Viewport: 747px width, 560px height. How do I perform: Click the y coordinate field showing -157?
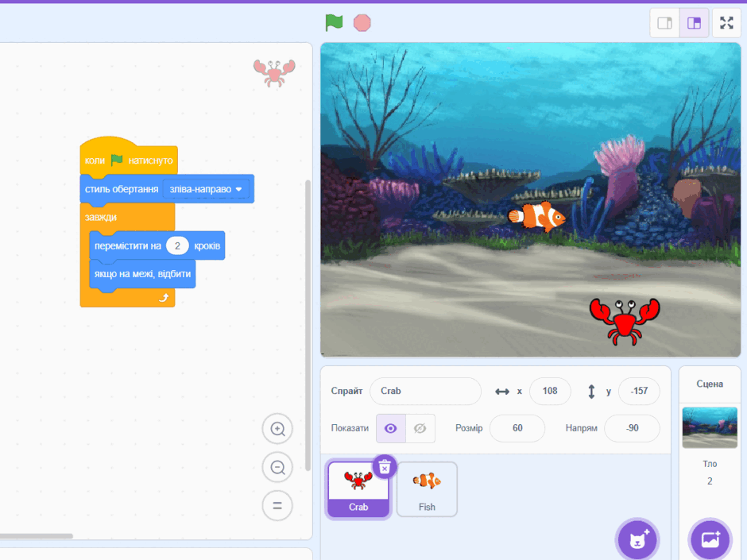(639, 391)
